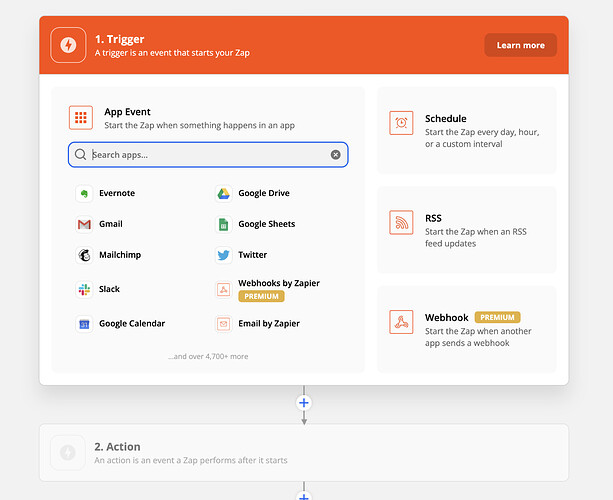
Task: Select the Google Drive app icon
Action: 224,193
